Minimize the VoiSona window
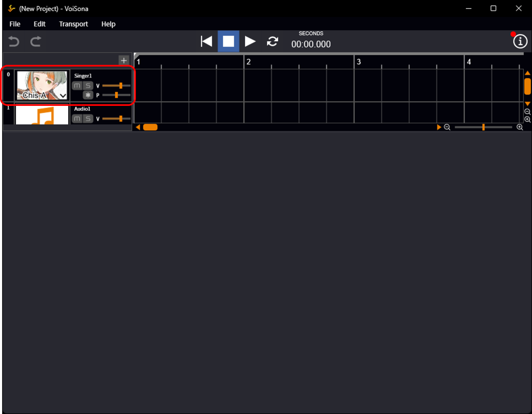The width and height of the screenshot is (532, 414). (x=468, y=9)
